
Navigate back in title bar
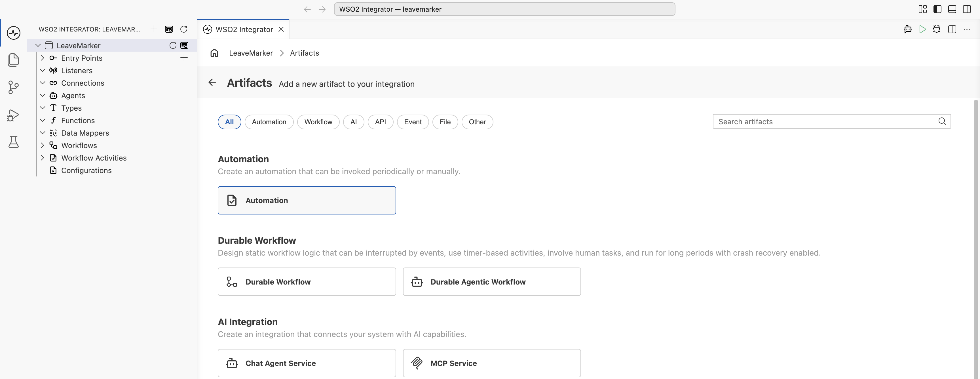[x=307, y=9]
